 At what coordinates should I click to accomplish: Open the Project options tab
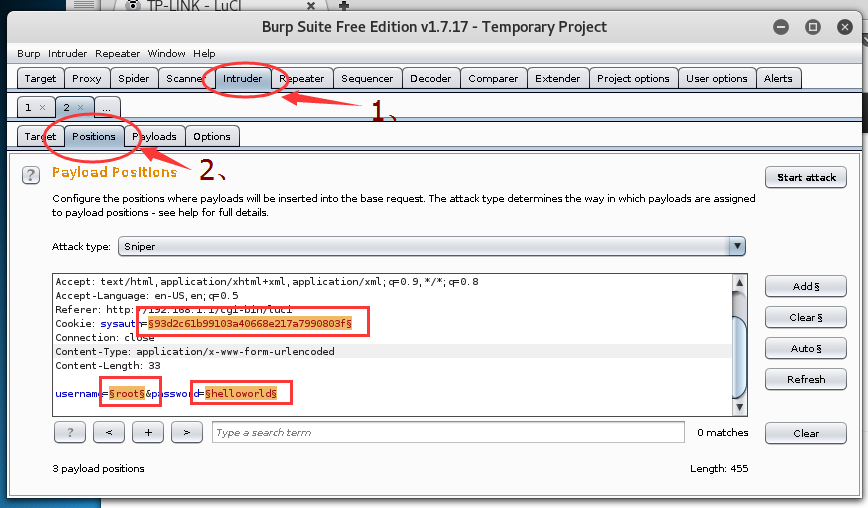coord(633,79)
